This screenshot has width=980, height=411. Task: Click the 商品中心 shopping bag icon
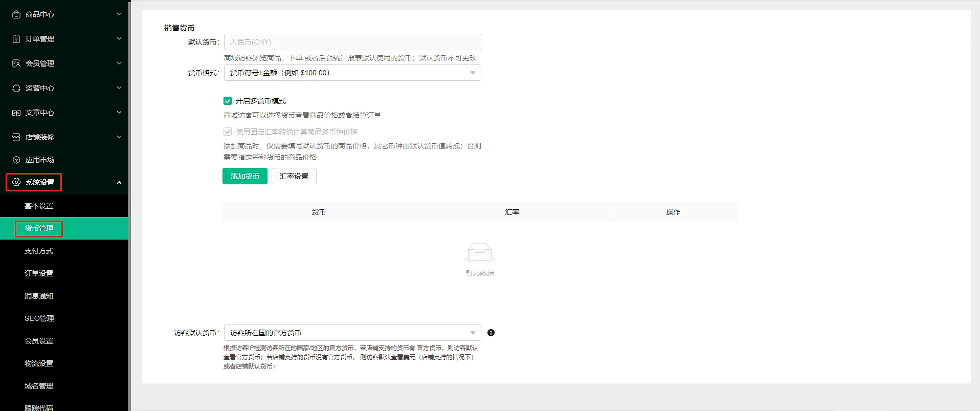click(x=16, y=14)
